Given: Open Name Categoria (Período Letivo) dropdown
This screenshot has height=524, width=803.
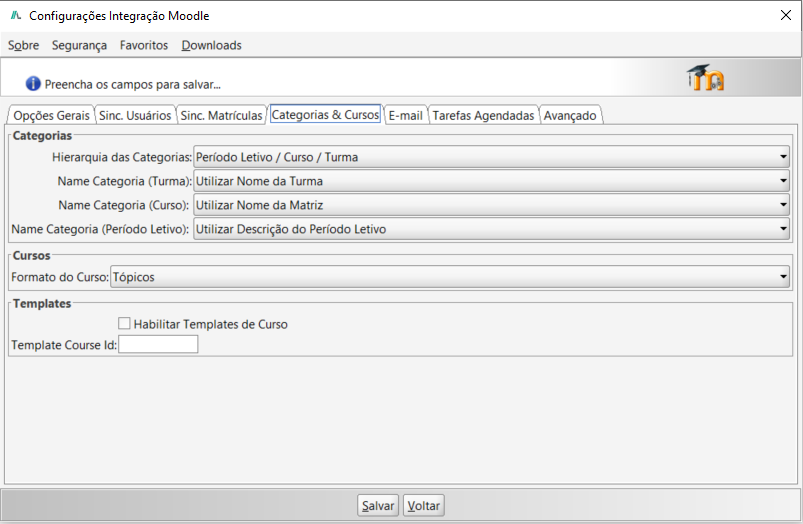Looking at the screenshot, I should pyautogui.click(x=491, y=229).
